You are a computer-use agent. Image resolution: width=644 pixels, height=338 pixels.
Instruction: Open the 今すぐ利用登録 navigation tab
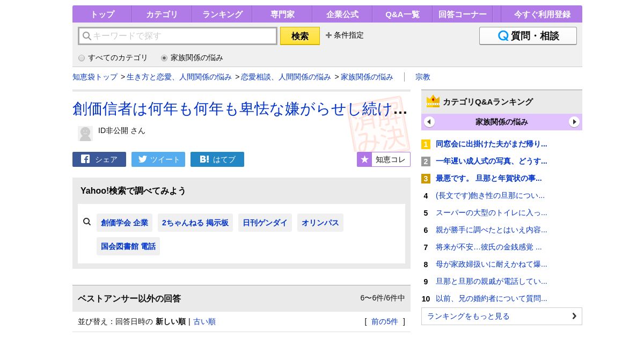point(542,14)
